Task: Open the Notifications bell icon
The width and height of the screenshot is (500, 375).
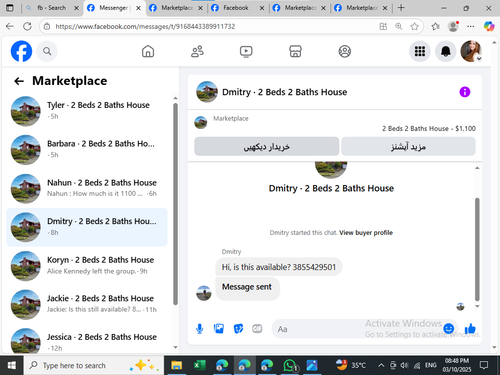Action: click(x=446, y=51)
